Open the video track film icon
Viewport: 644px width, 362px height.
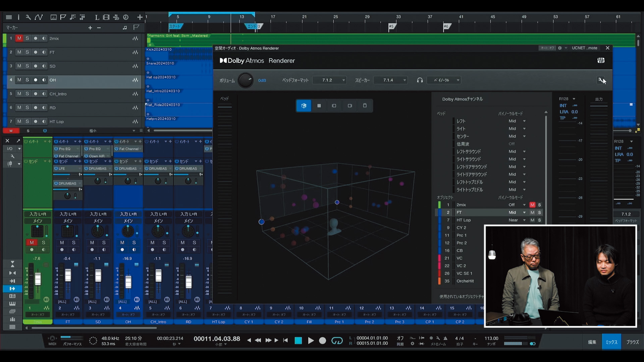pyautogui.click(x=106, y=17)
